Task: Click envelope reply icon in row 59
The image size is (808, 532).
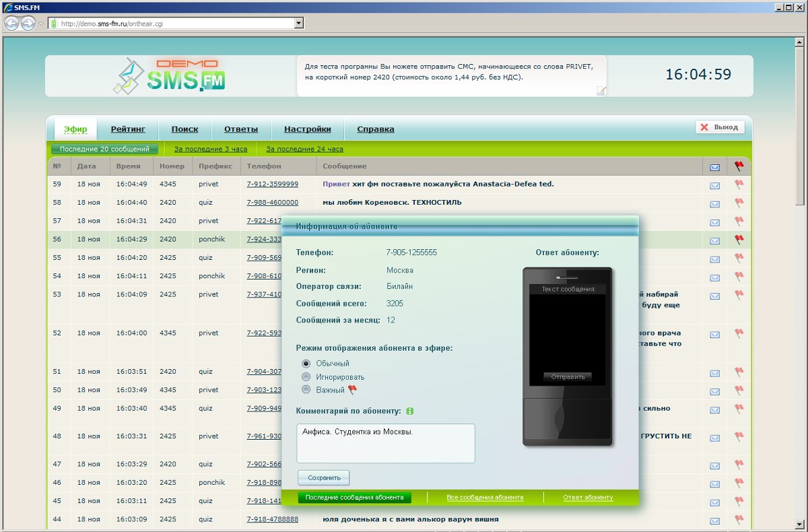Action: coord(714,185)
